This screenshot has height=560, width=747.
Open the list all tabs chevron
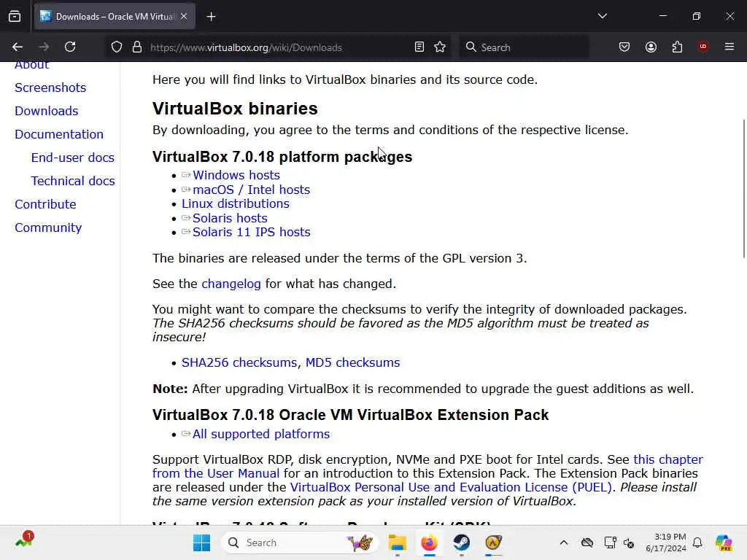[x=602, y=16]
